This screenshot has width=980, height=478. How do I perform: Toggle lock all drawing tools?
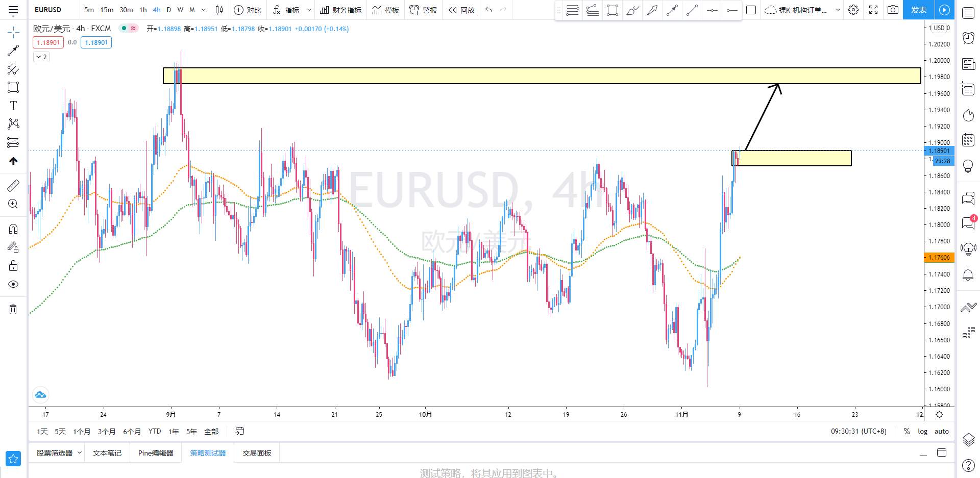click(13, 266)
